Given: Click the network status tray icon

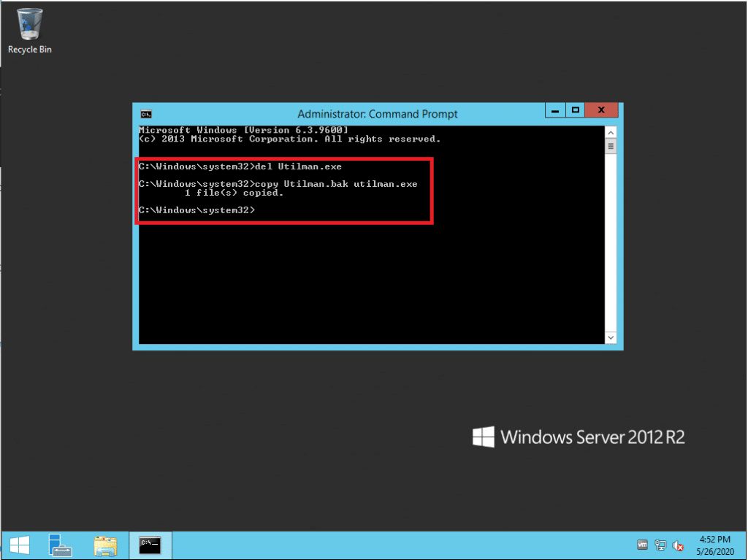Looking at the screenshot, I should pyautogui.click(x=660, y=545).
